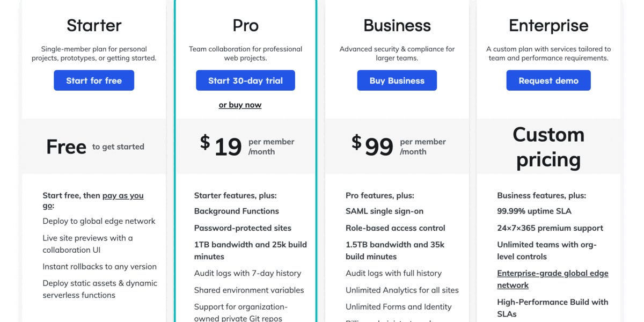Select the Background Functions feature item
Viewport: 644px width, 322px height.
236,211
